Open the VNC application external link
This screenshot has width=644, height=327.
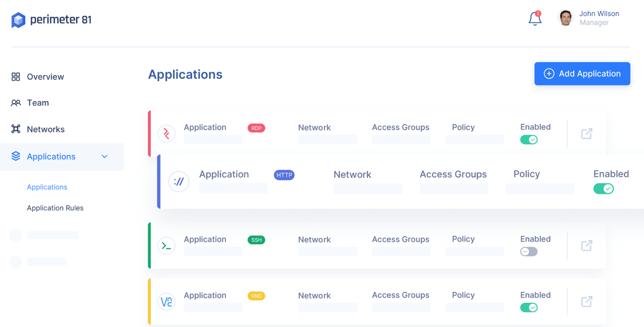click(x=587, y=301)
